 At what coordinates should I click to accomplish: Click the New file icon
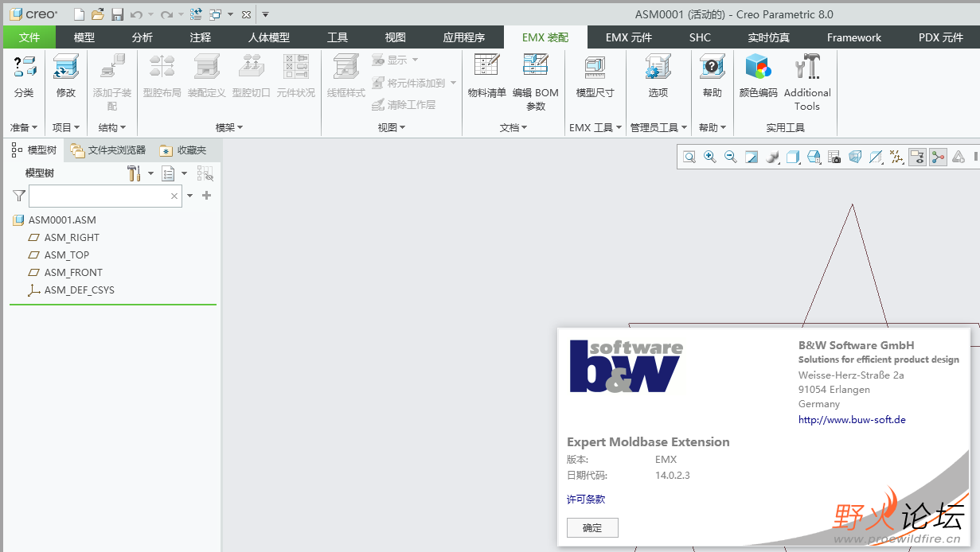coord(79,14)
